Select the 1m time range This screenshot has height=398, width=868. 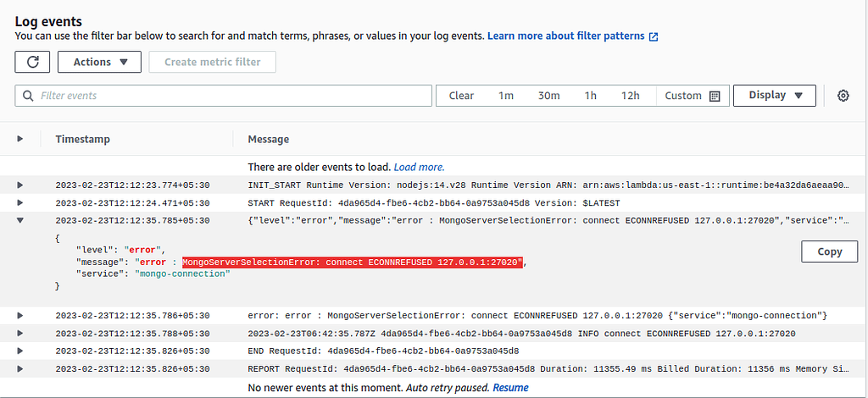coord(505,96)
